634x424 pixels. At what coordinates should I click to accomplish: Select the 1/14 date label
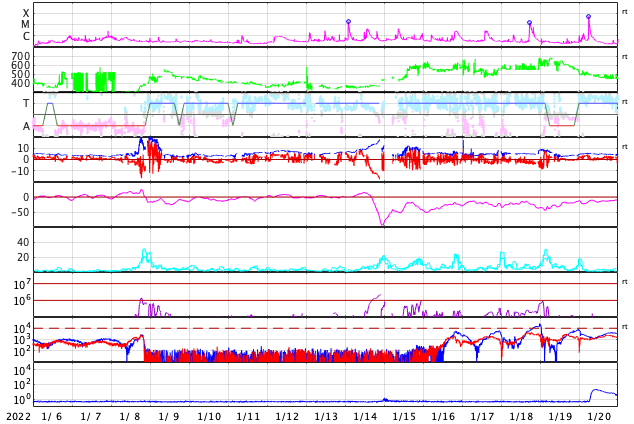click(365, 416)
